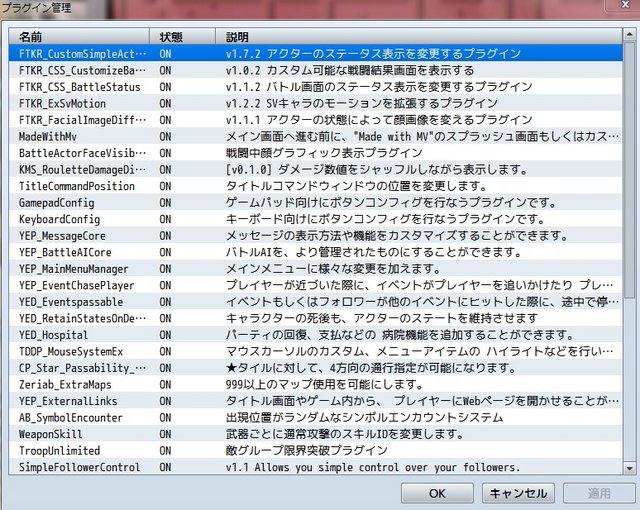Select the WeaponSkill plugin
The height and width of the screenshot is (510, 640).
tap(316, 434)
